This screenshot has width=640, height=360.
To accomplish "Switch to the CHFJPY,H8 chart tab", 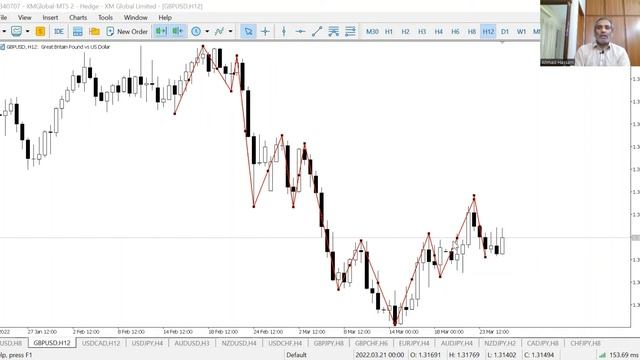I will (585, 343).
